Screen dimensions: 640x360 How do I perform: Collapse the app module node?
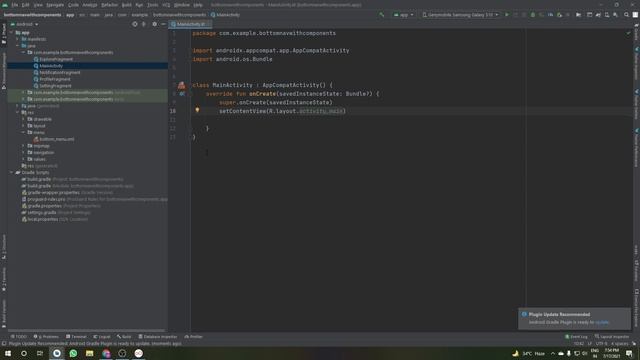pyautogui.click(x=11, y=33)
